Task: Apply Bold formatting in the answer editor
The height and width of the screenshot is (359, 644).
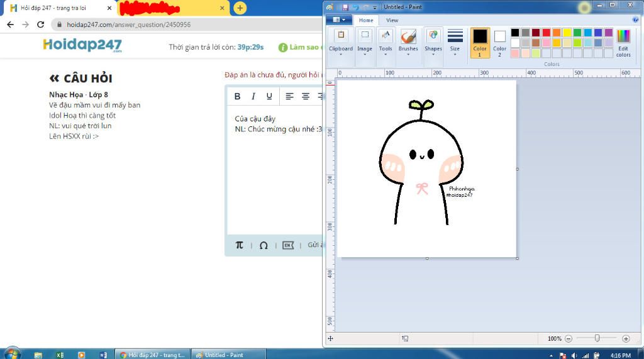Action: click(237, 96)
